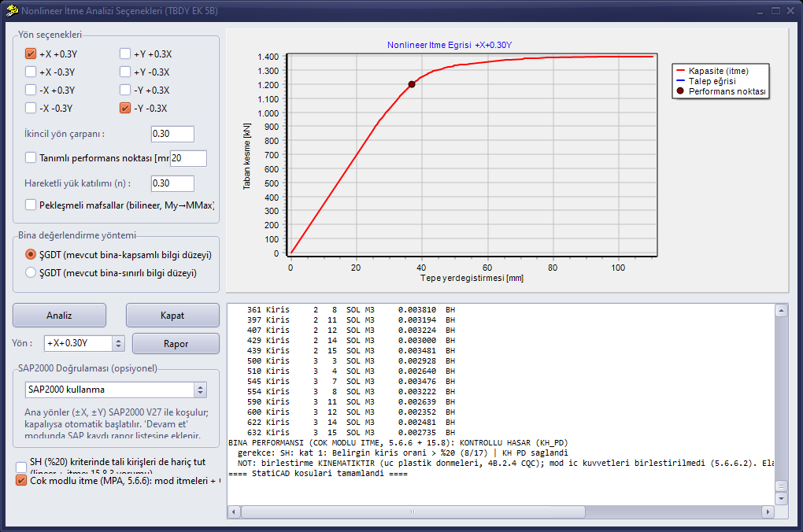The height and width of the screenshot is (532, 803).
Task: Click the log row for 361 Kiris
Action: coord(351,310)
